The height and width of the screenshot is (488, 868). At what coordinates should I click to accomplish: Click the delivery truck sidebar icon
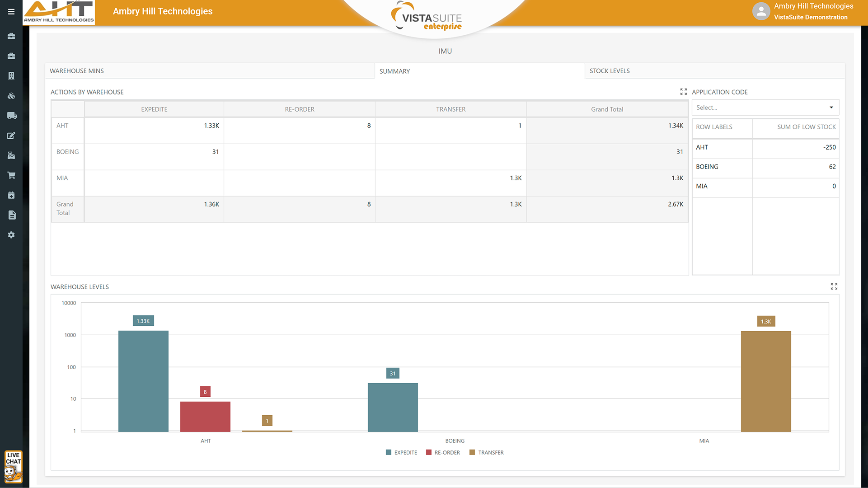pyautogui.click(x=12, y=116)
